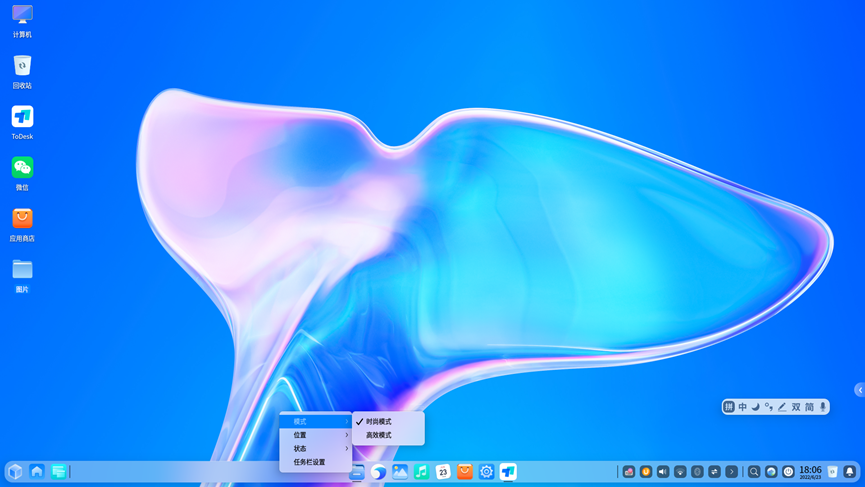The image size is (865, 487).
Task: Click the microphone voice input icon
Action: click(823, 407)
